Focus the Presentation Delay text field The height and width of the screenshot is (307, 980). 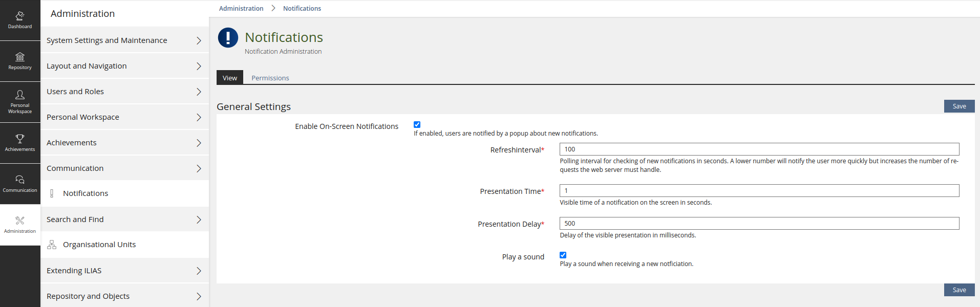(x=759, y=223)
